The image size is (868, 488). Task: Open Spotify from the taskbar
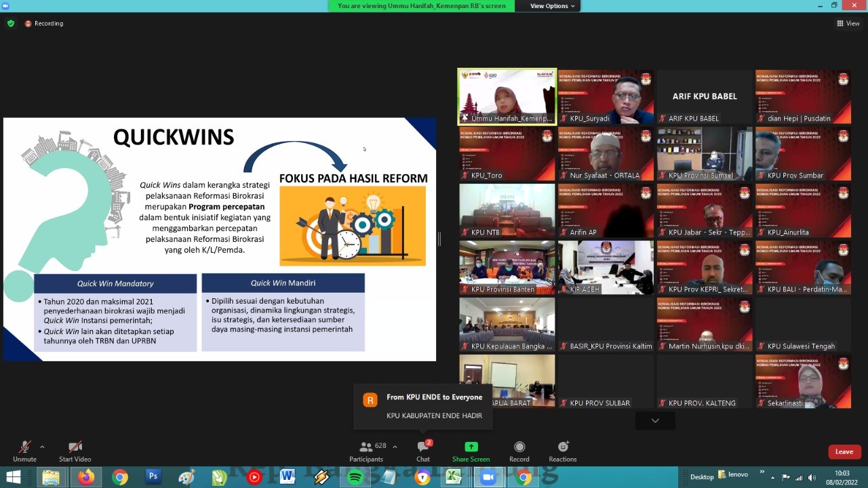coord(355,477)
